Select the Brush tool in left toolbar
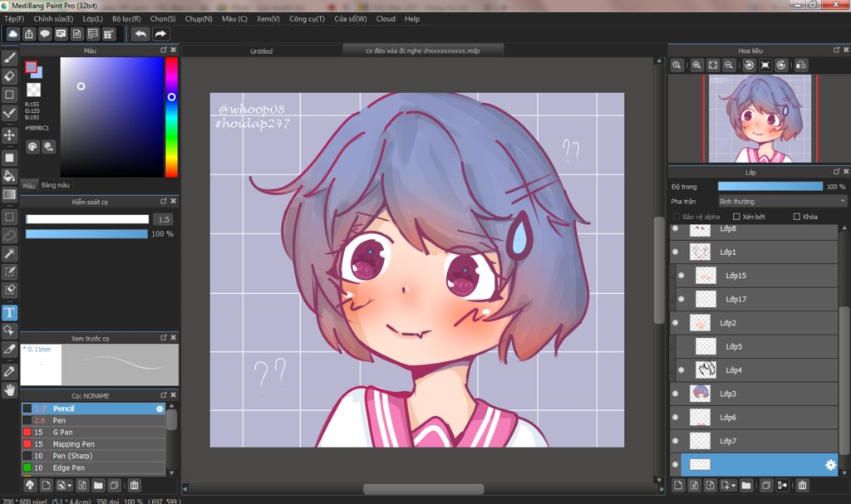851x504 pixels. pos(9,57)
